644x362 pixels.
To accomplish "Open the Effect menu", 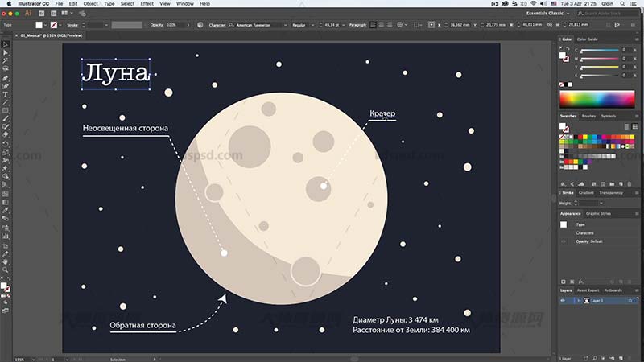I will [x=147, y=4].
